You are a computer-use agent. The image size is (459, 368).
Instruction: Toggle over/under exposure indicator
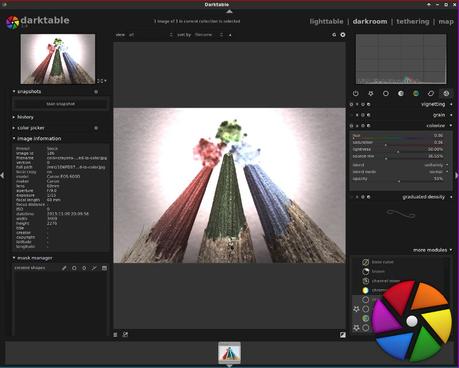coord(343,335)
